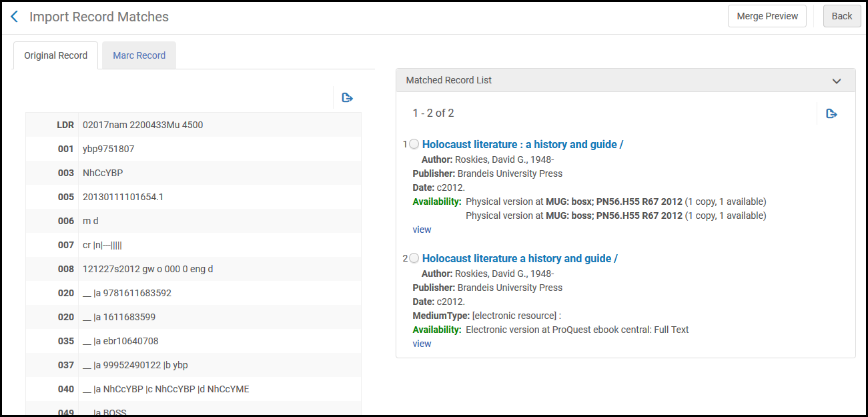Viewport: 868px width, 417px height.
Task: Click 'MUG: bosx; PN56.H55 R67 2012' availability text
Action: click(x=614, y=201)
